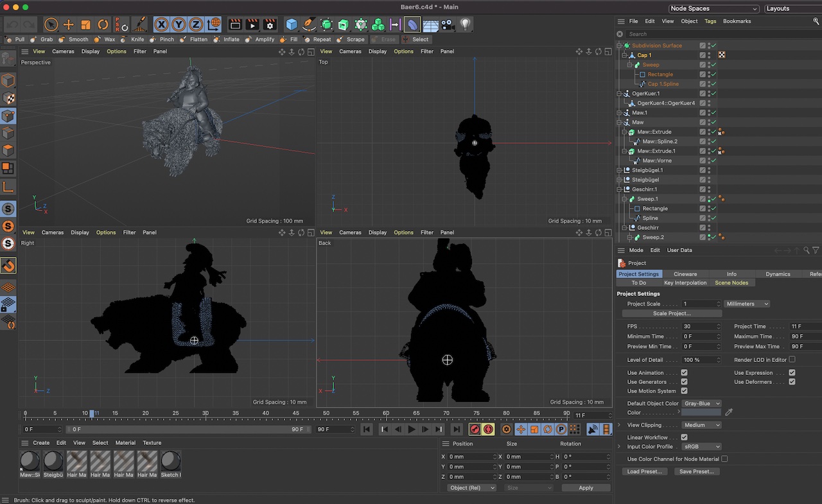Toggle the Y axis lock
Screen dimensions: 822x504
179,24
